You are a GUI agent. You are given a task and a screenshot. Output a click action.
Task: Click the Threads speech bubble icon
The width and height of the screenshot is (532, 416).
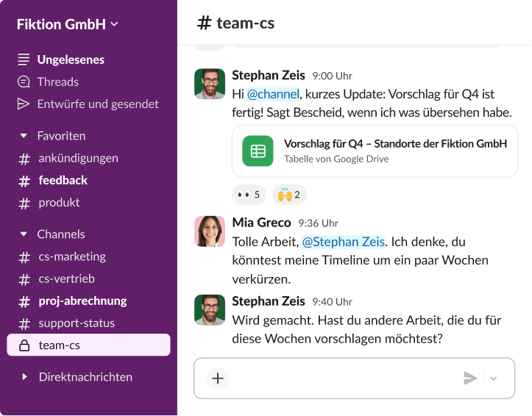click(24, 82)
